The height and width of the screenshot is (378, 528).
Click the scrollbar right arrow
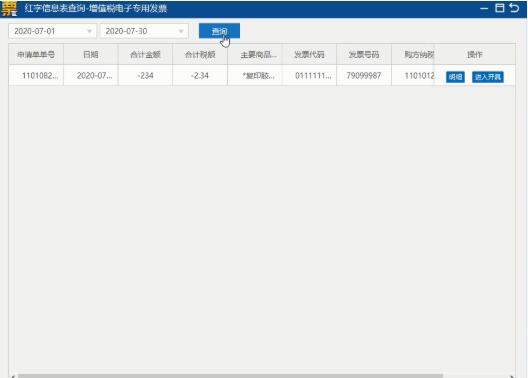point(512,376)
